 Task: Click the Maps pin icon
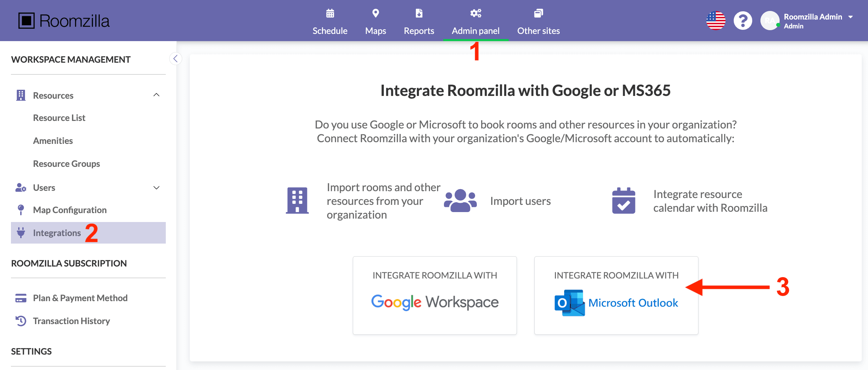[x=375, y=13]
